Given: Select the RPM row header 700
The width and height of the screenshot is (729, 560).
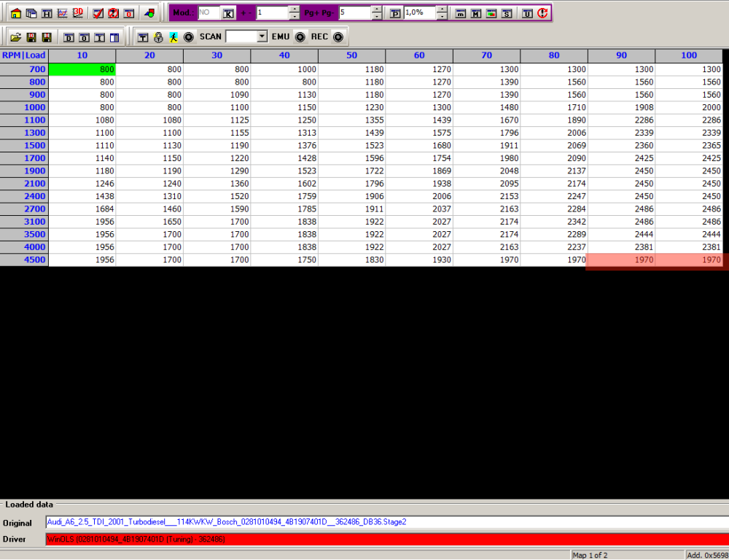Looking at the screenshot, I should point(24,69).
